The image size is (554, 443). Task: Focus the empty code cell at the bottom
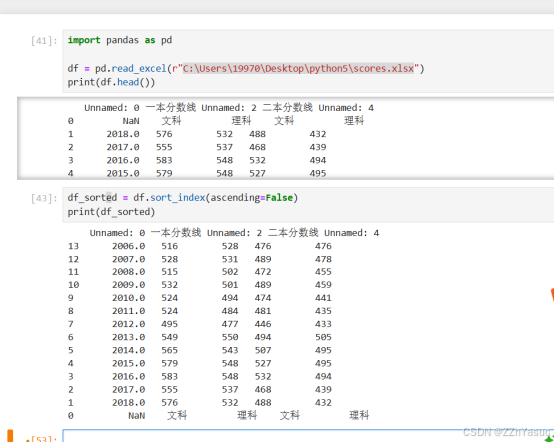(x=308, y=436)
